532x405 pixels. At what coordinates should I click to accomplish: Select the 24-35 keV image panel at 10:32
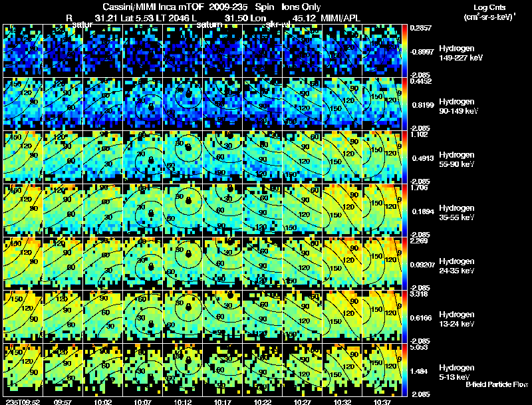point(342,263)
